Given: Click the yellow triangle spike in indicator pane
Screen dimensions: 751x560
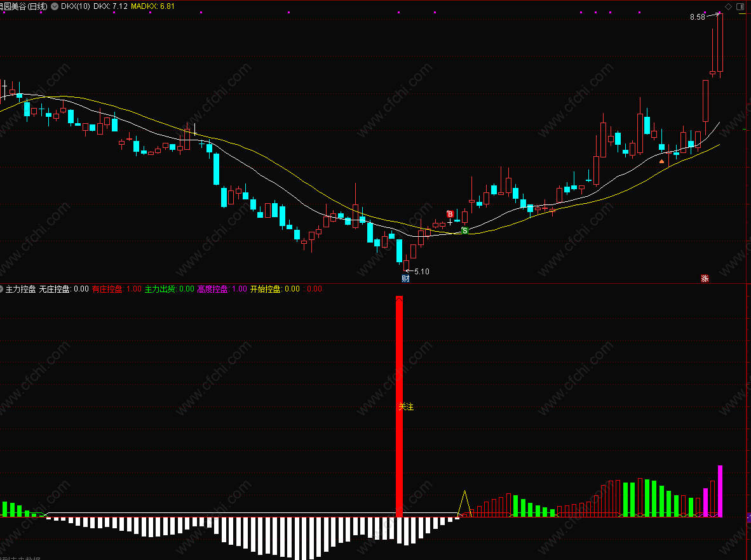Looking at the screenshot, I should click(464, 503).
